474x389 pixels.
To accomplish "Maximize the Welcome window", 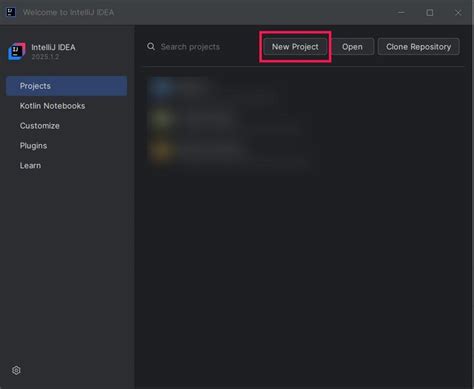I will 430,13.
